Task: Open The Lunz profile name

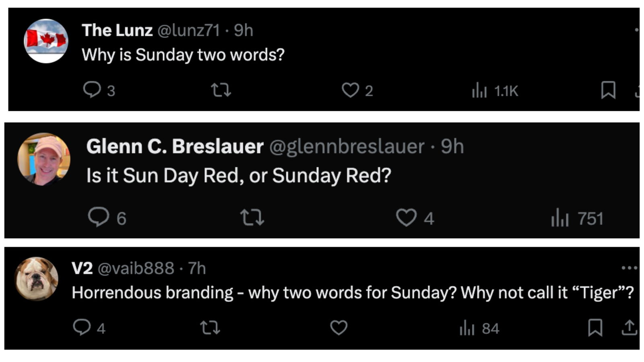Action: pos(117,31)
